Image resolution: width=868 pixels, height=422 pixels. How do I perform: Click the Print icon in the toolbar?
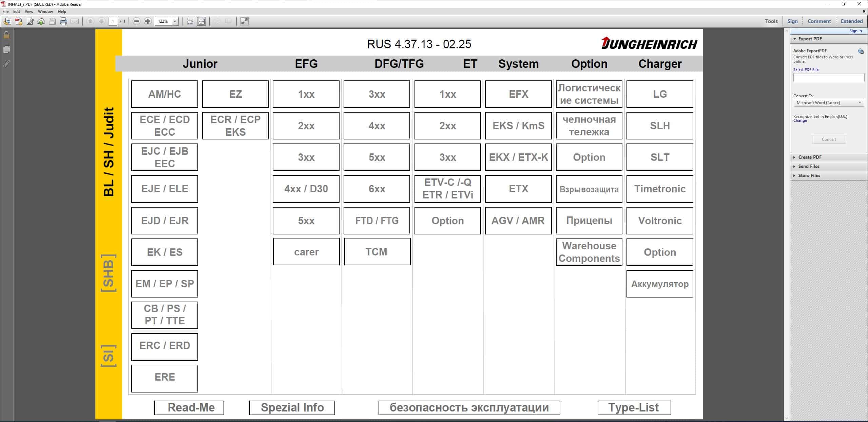[63, 21]
